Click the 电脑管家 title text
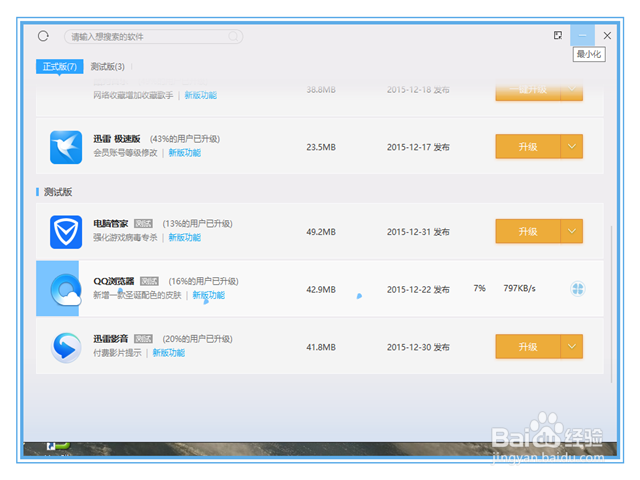 111,224
